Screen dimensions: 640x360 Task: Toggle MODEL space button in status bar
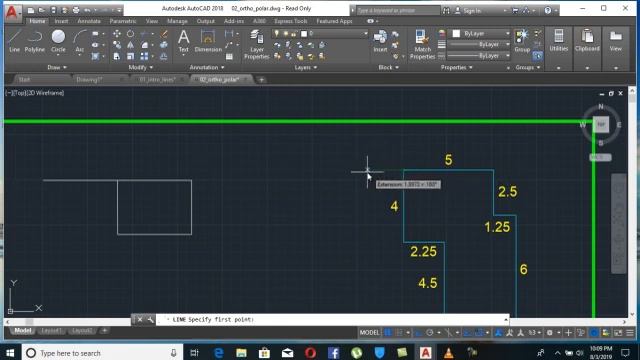369,333
